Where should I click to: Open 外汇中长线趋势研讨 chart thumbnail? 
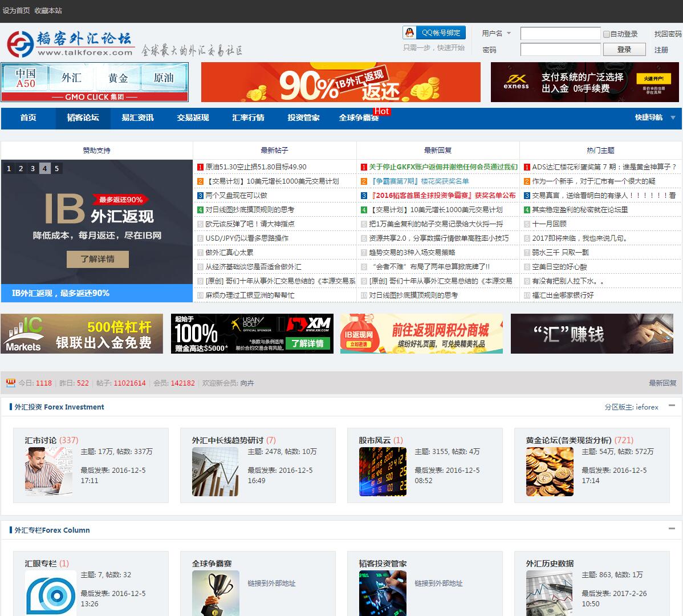point(216,472)
